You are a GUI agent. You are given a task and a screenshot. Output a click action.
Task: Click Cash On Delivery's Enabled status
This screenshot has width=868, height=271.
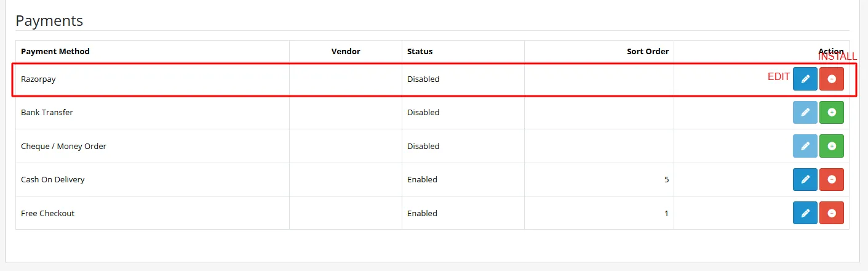point(422,180)
